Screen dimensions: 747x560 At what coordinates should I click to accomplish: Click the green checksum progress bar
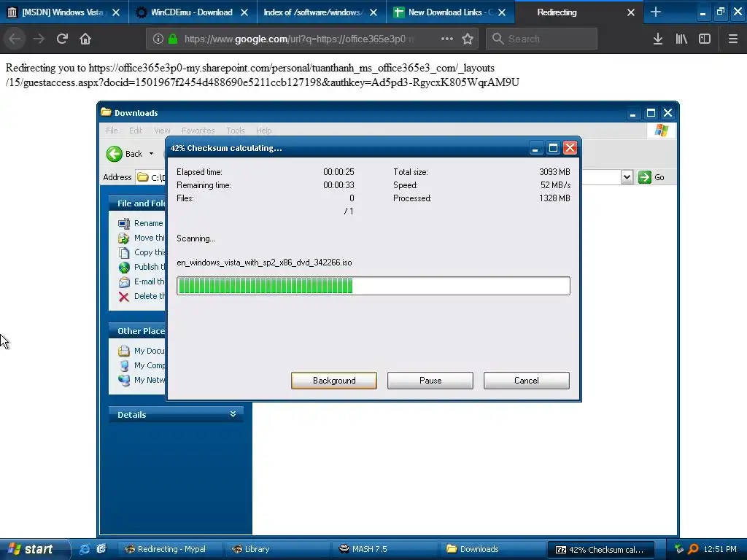(x=373, y=286)
